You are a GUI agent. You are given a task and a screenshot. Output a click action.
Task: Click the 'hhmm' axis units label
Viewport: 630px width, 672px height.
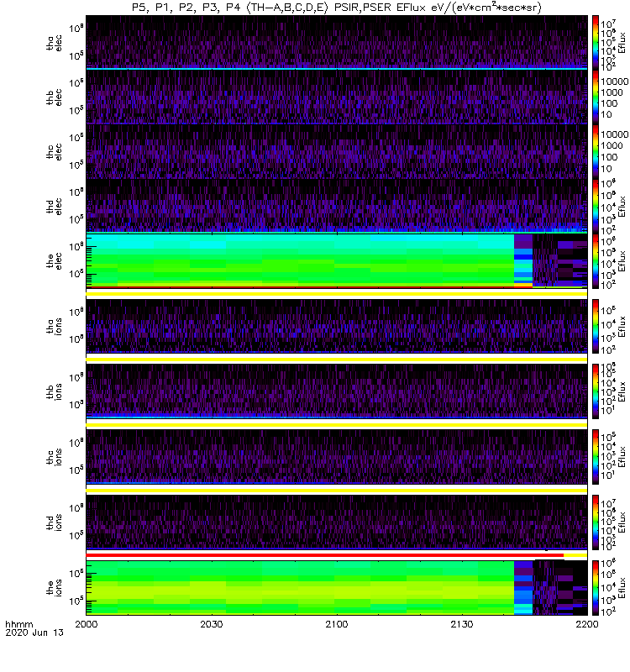pyautogui.click(x=18, y=624)
